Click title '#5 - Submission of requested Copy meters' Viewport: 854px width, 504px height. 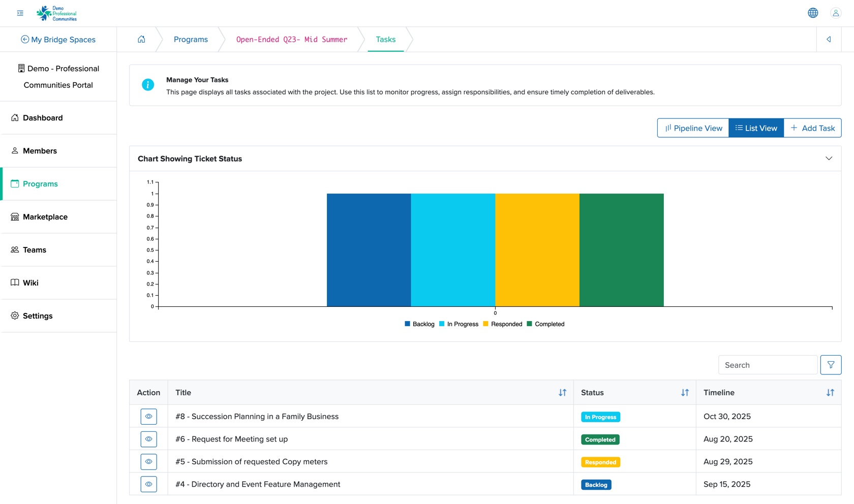pos(251,462)
